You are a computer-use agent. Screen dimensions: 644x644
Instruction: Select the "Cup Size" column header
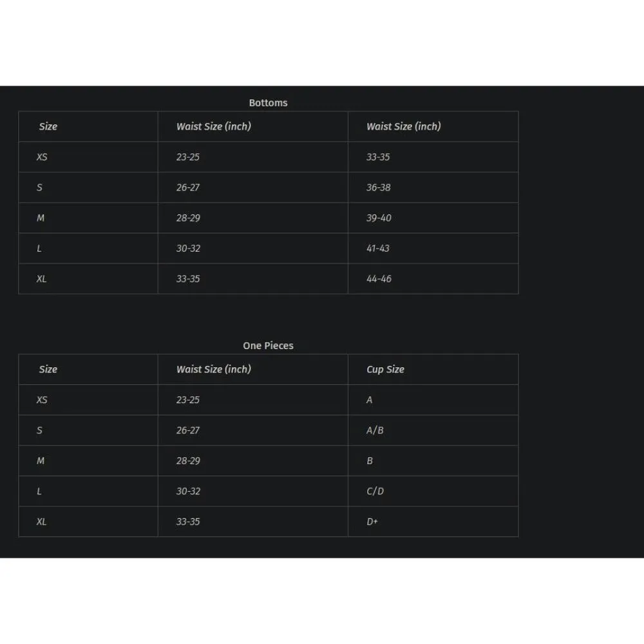point(385,370)
